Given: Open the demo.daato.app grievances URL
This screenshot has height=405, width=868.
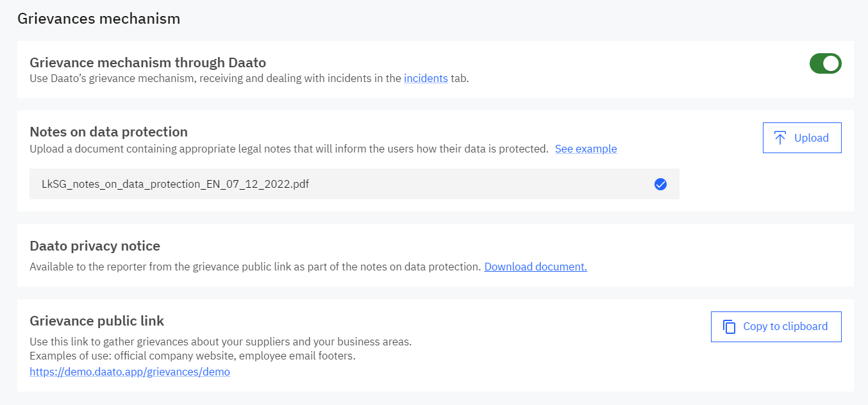Looking at the screenshot, I should pyautogui.click(x=129, y=372).
